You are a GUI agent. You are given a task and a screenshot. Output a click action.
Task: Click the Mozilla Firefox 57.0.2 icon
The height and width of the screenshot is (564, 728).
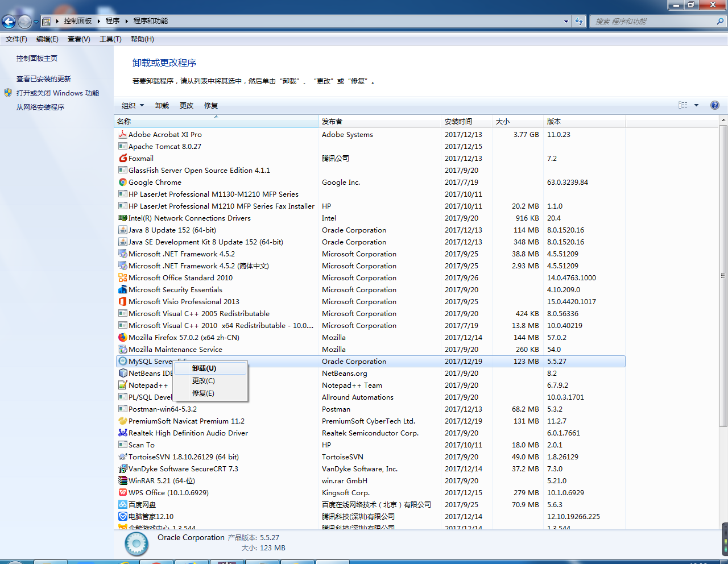[122, 337]
